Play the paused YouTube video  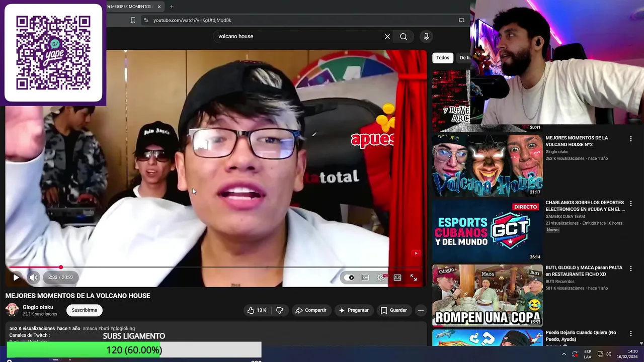(x=16, y=277)
